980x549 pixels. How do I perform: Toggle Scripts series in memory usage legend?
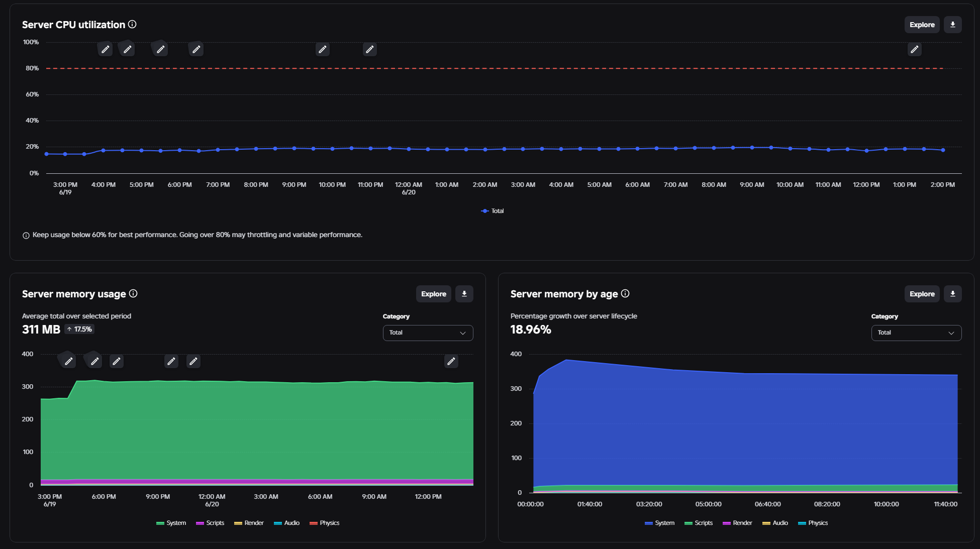[210, 523]
